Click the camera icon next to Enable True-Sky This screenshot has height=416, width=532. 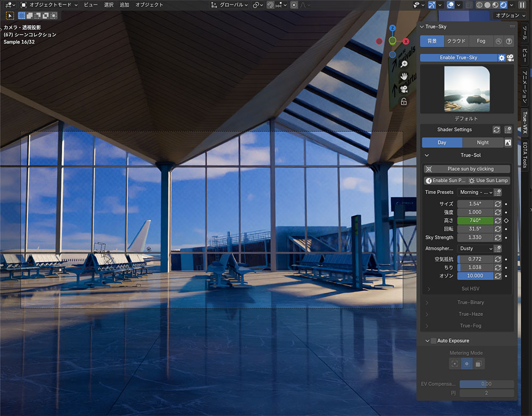[x=510, y=57]
